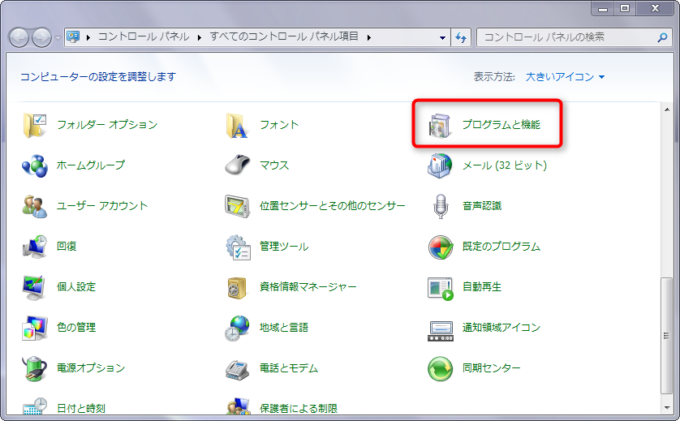
Task: Open the マウス settings icon
Action: pyautogui.click(x=237, y=165)
